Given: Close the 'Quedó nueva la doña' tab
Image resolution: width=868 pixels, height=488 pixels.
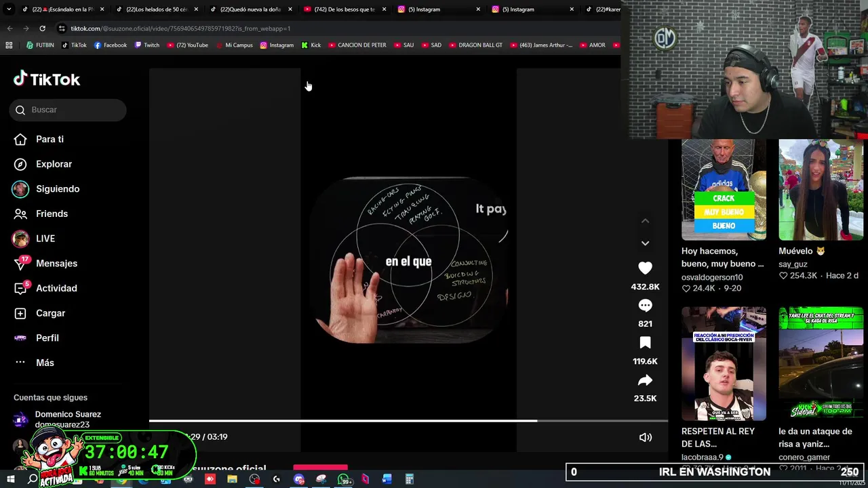Looking at the screenshot, I should (290, 9).
